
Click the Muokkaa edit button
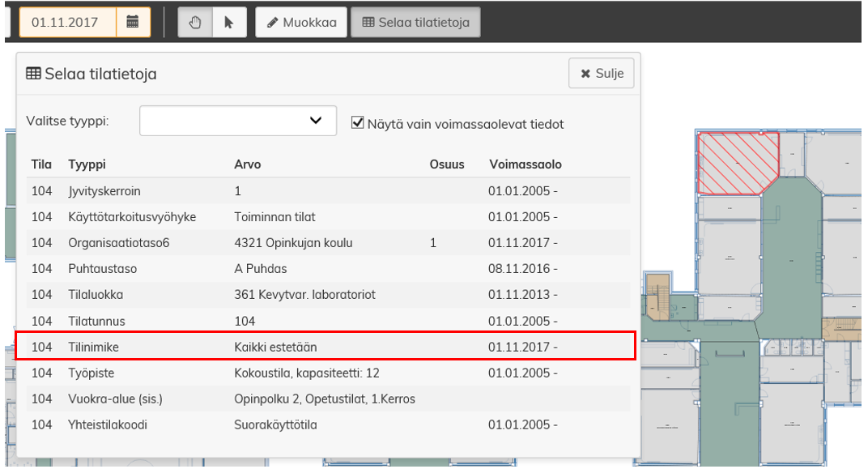tap(301, 23)
